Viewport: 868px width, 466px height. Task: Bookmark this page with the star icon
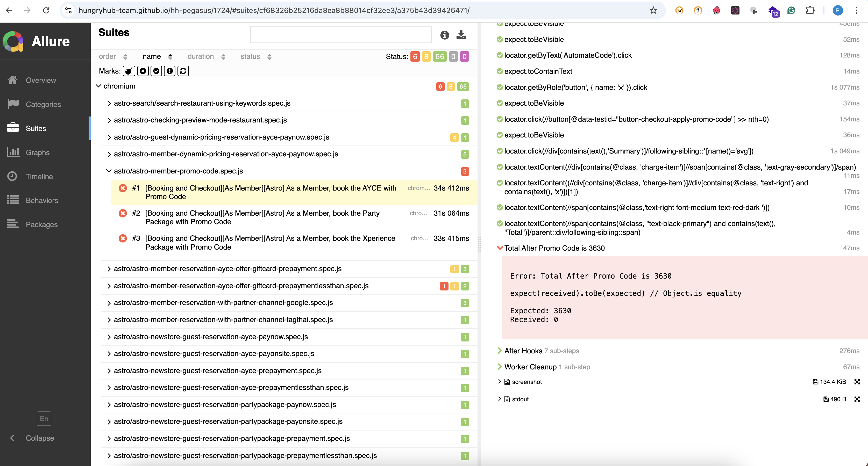click(x=653, y=10)
